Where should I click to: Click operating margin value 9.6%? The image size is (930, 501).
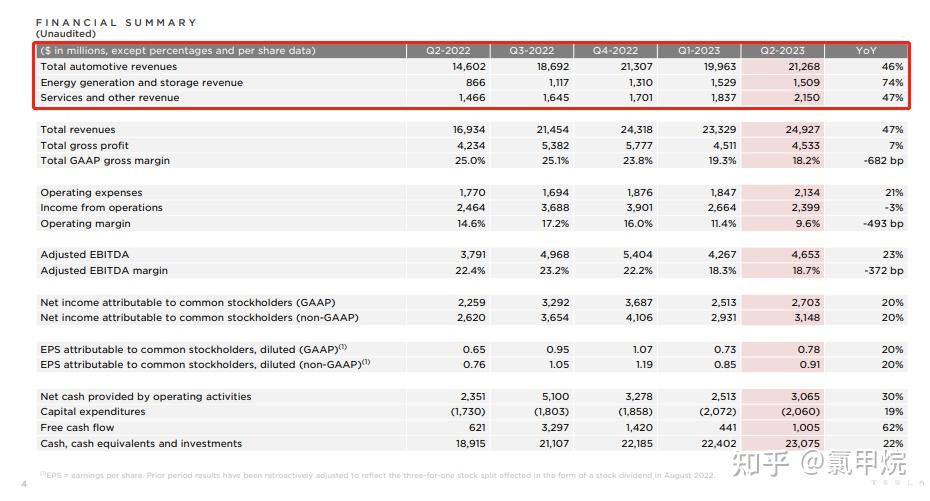coord(807,224)
